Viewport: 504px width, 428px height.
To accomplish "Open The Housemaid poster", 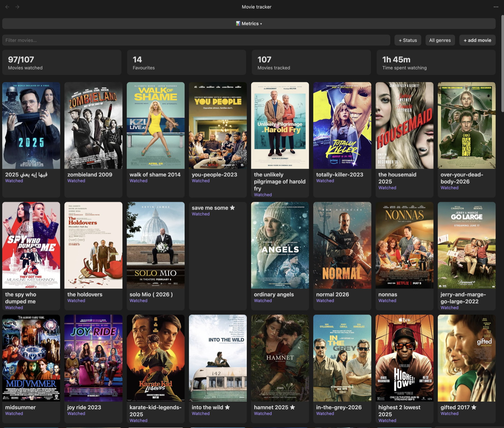I will [x=404, y=126].
